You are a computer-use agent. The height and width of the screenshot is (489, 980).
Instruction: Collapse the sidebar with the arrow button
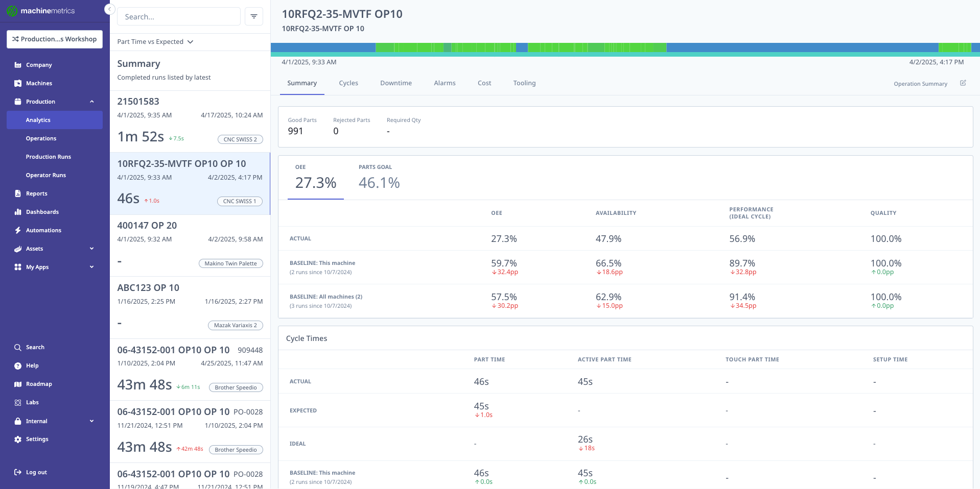pyautogui.click(x=109, y=9)
